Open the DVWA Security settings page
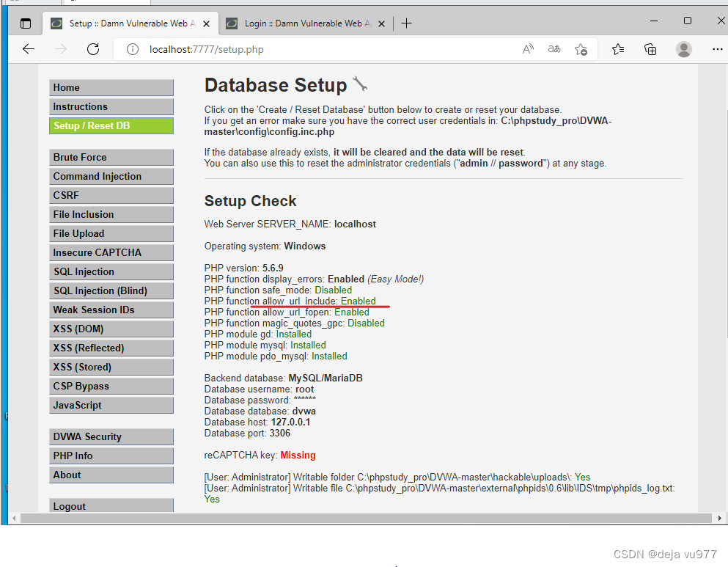 [111, 436]
